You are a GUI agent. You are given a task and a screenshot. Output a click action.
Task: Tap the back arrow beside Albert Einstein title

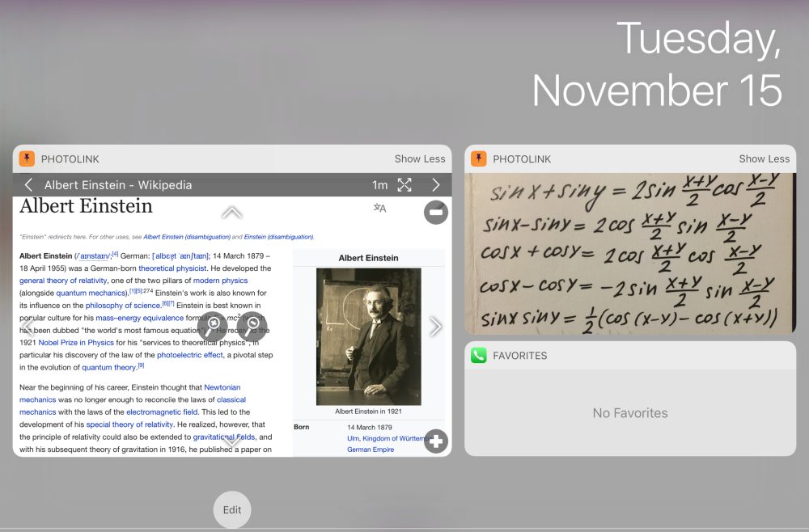(28, 185)
